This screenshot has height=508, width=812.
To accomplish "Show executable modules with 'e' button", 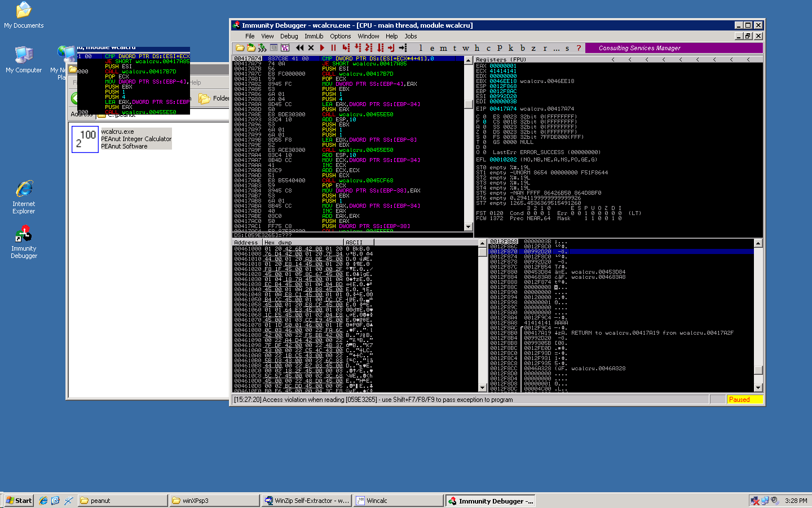I will [432, 48].
